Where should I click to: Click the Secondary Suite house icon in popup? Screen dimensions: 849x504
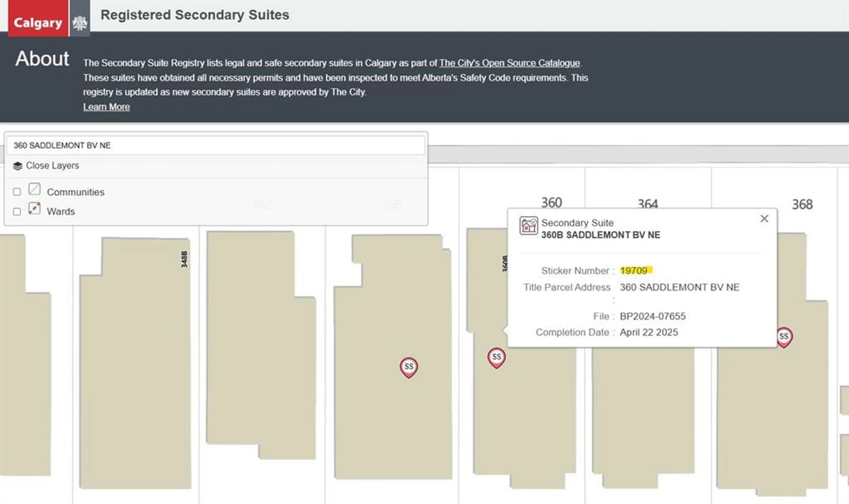click(x=528, y=226)
